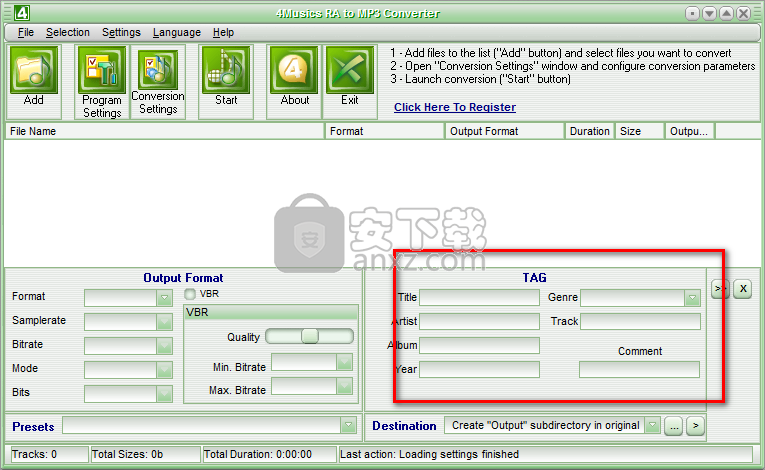Click the Size column header
This screenshot has width=765, height=470.
[x=640, y=131]
